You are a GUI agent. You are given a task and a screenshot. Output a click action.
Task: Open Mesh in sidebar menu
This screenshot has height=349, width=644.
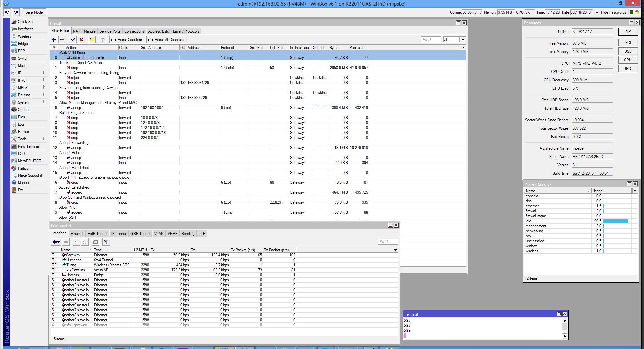tap(22, 66)
